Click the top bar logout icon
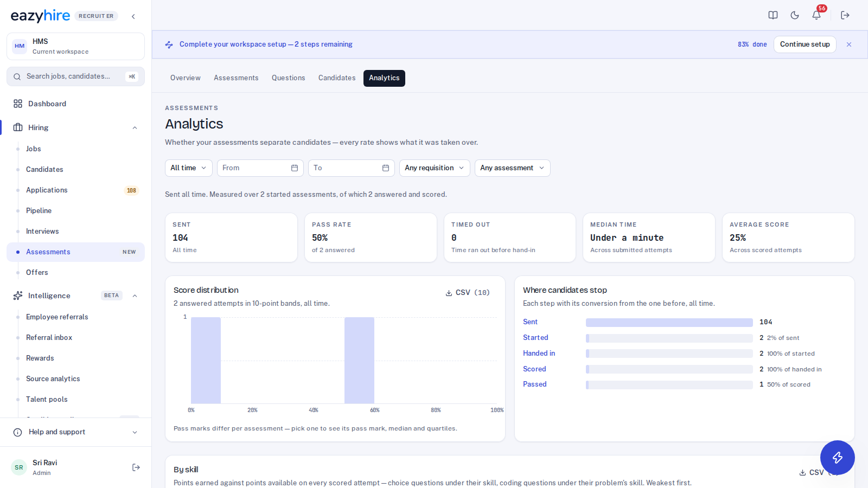Viewport: 868px width, 488px height. click(x=845, y=15)
